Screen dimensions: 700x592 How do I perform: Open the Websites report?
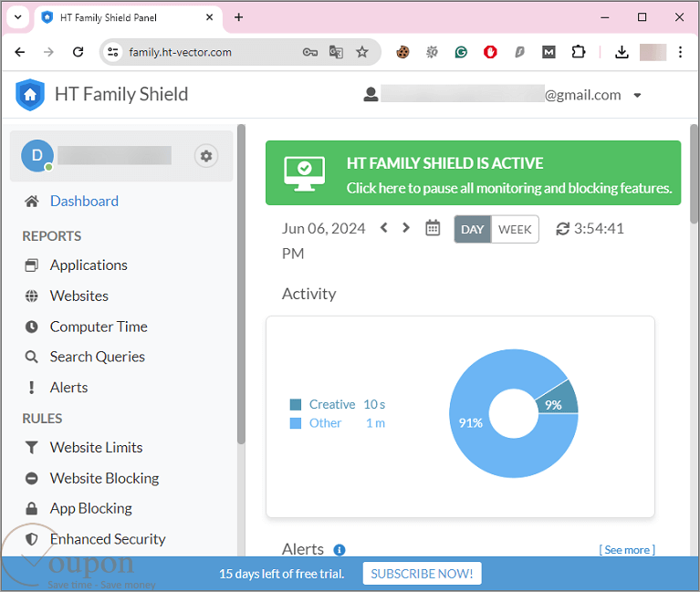click(79, 296)
